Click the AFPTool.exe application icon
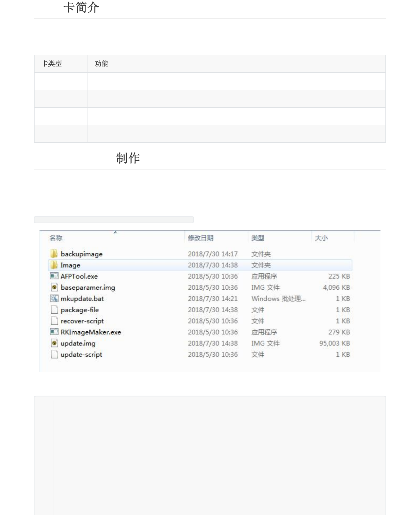420x515 pixels. click(54, 276)
